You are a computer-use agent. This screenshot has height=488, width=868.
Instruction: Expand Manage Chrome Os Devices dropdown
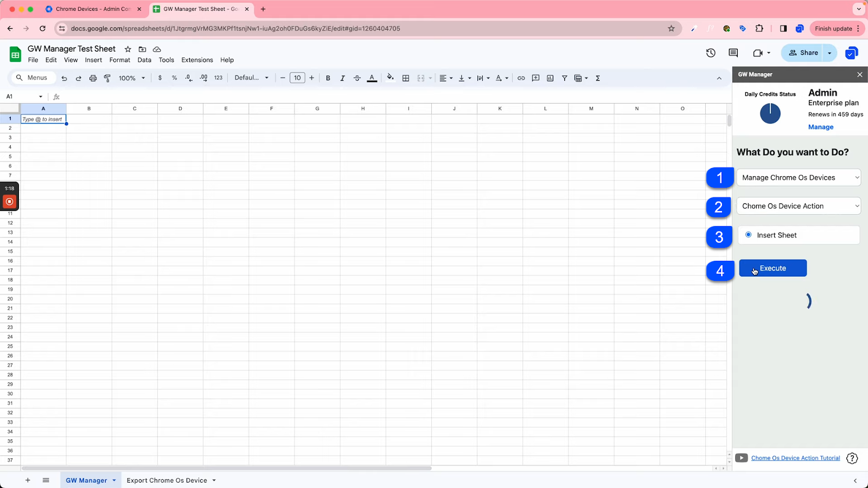click(799, 177)
